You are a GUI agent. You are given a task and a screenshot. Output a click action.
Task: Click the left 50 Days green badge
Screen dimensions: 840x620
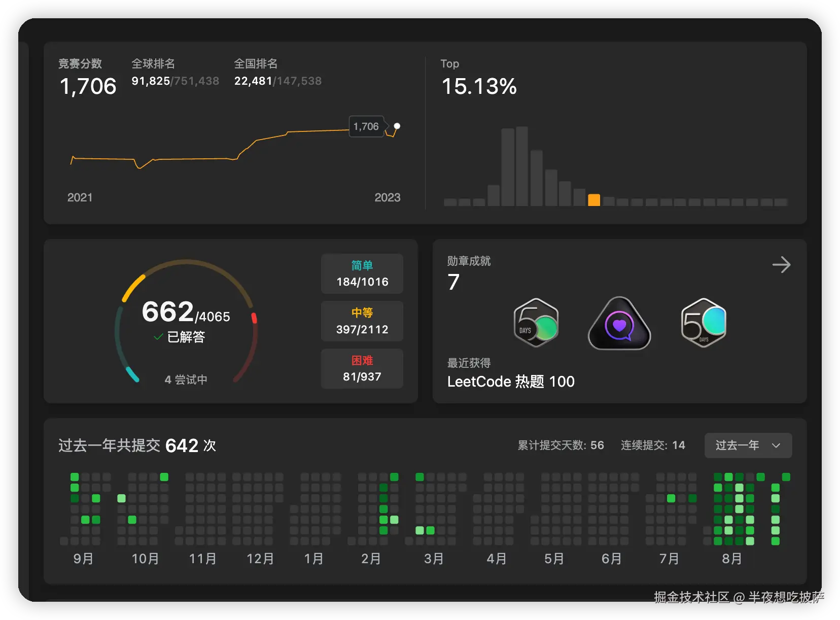click(x=536, y=323)
